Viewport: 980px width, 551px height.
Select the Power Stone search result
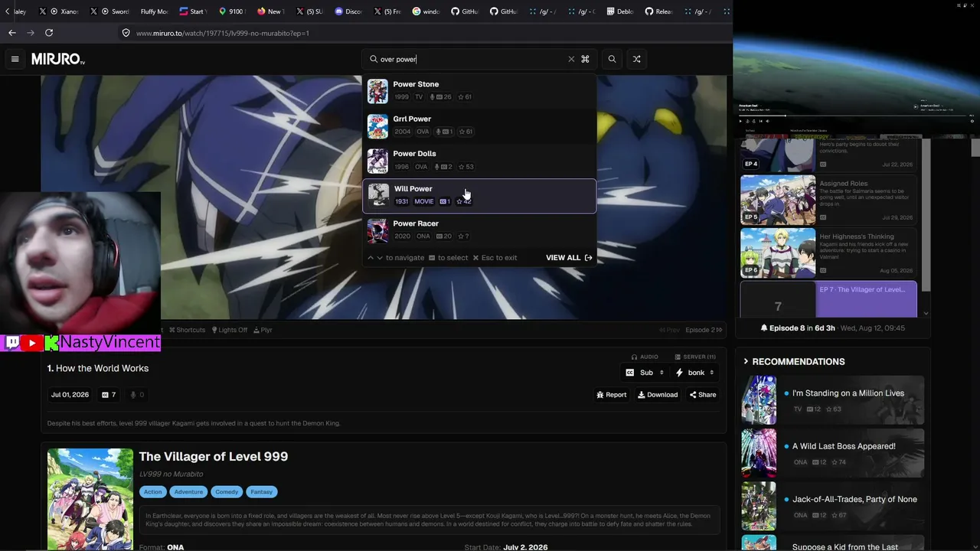click(x=479, y=91)
